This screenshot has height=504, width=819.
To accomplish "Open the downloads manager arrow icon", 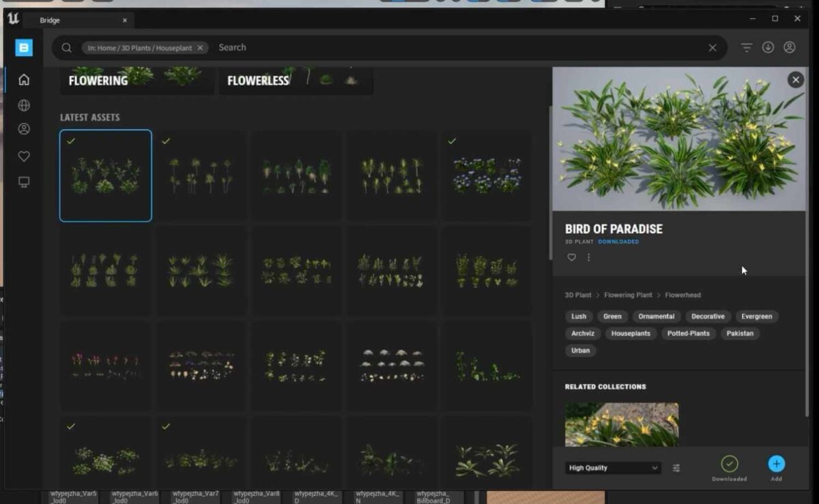I will pyautogui.click(x=768, y=47).
